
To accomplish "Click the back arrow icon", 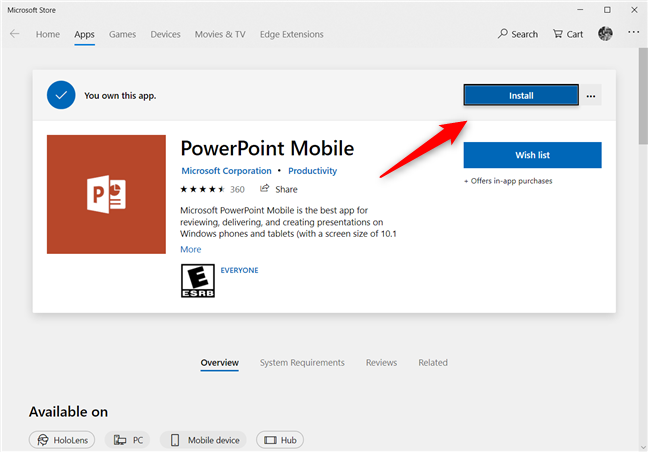I will tap(15, 34).
